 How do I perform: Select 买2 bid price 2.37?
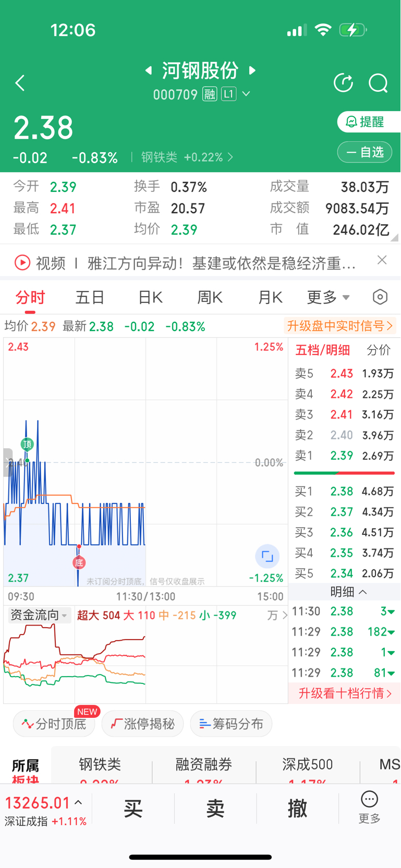point(344,512)
